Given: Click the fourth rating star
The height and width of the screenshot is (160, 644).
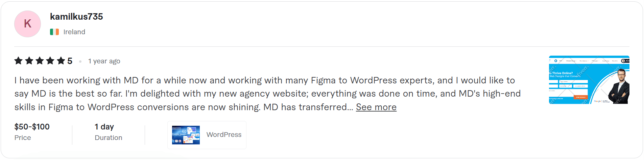Looking at the screenshot, I should (50, 61).
